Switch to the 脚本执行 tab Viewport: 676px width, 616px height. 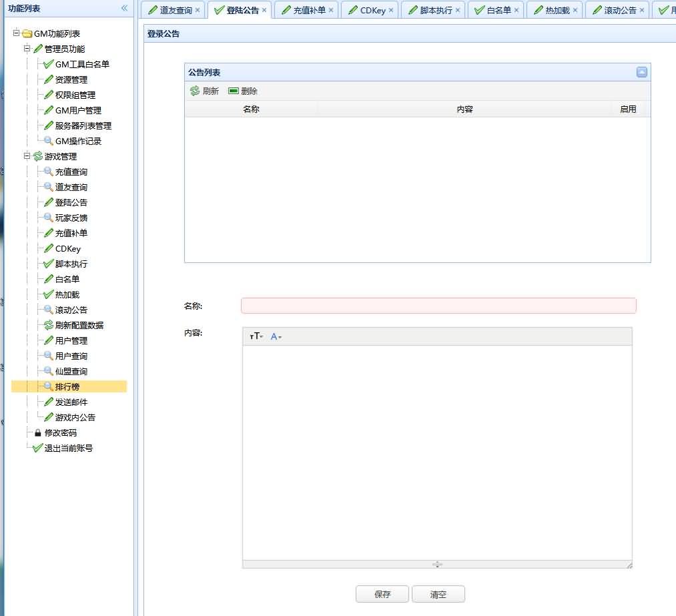tap(436, 11)
